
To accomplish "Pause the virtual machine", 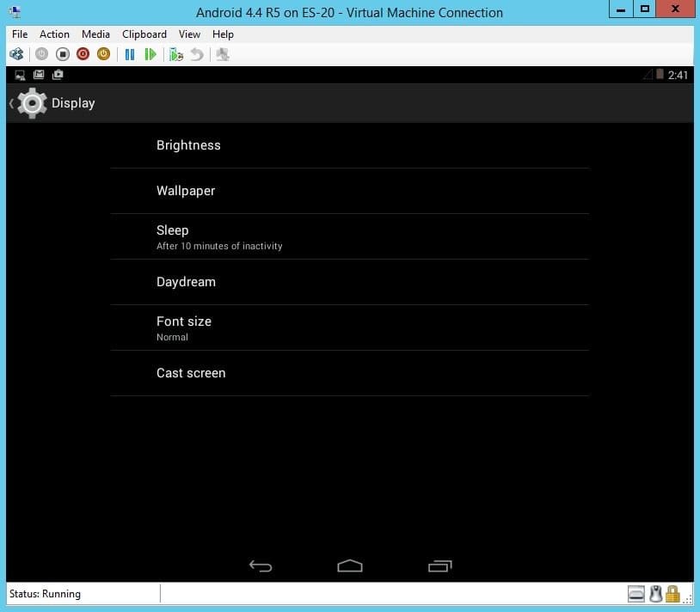I will (130, 54).
